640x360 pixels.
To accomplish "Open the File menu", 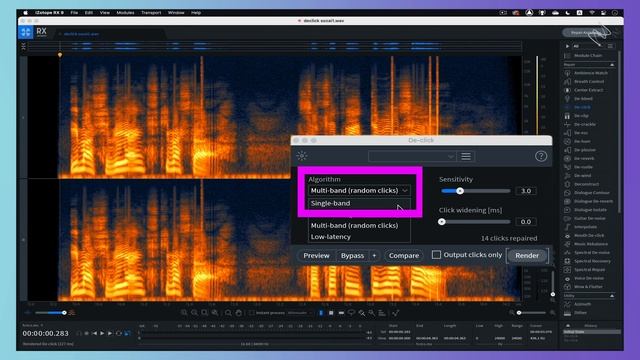I will 74,13.
